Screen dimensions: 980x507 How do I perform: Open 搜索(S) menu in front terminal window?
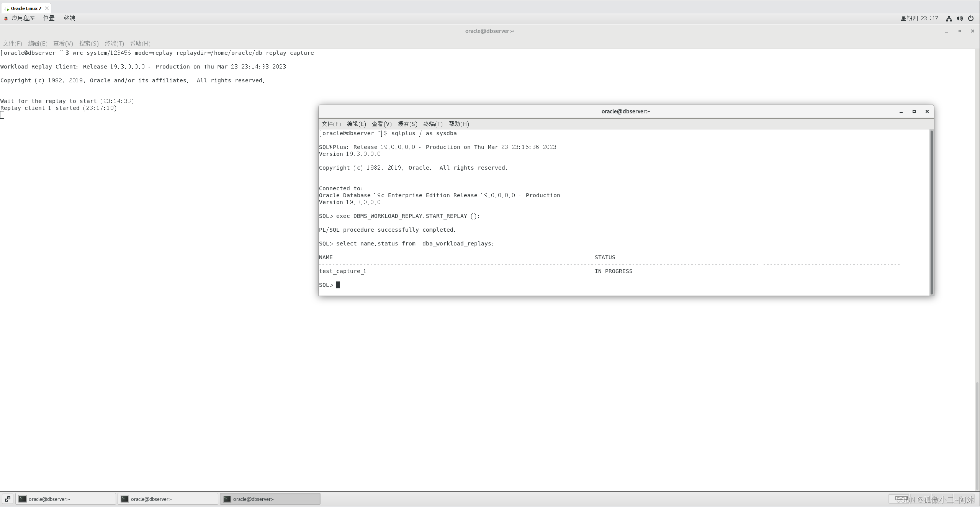[x=407, y=124]
